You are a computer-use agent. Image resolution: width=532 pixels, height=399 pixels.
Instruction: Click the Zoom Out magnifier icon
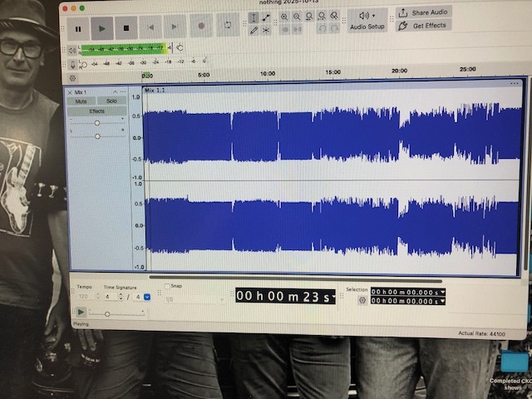[297, 16]
